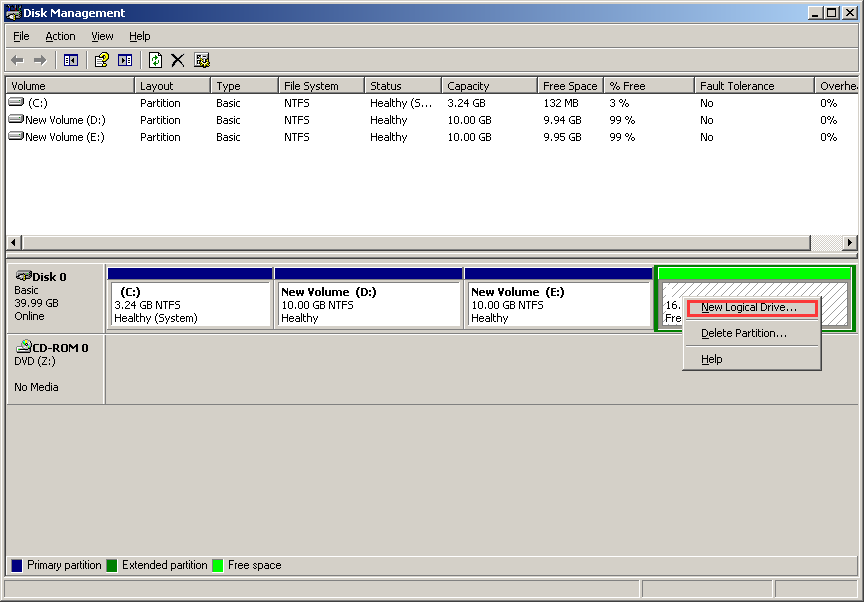Select the (C:) row in the volume list
Viewport: 864px width, 602px height.
(x=432, y=103)
